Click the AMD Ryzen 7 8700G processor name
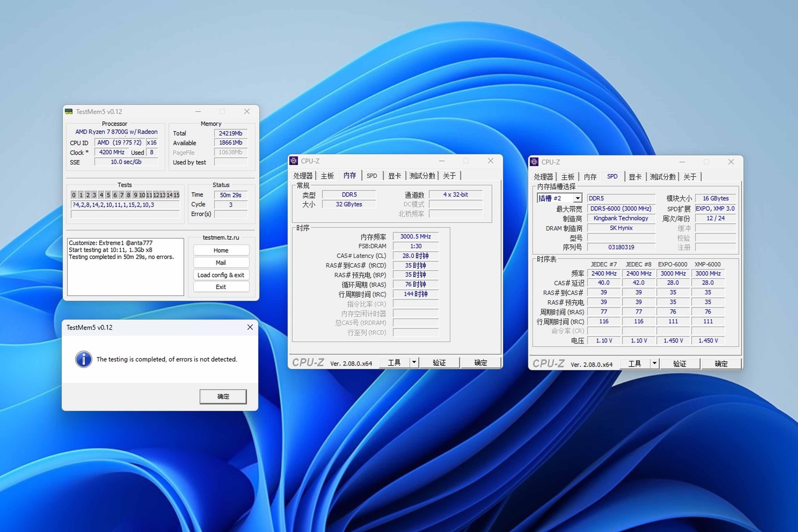The height and width of the screenshot is (532, 798). click(x=116, y=132)
